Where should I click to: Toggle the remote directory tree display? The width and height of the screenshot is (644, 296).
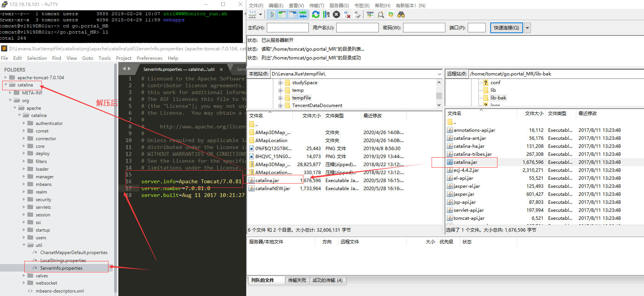point(292,14)
